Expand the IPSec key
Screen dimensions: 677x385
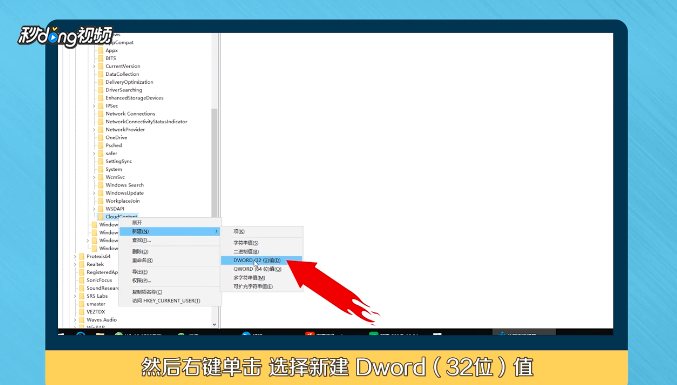click(94, 106)
